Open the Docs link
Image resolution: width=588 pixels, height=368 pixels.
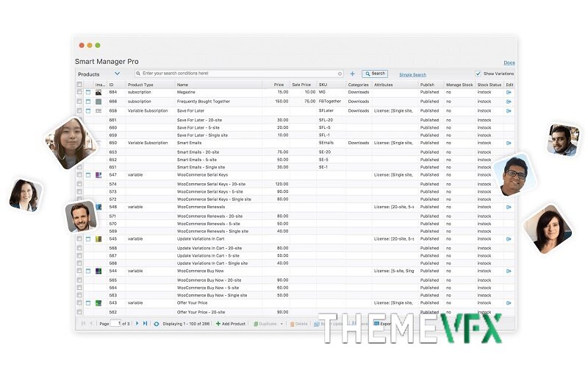(x=509, y=63)
